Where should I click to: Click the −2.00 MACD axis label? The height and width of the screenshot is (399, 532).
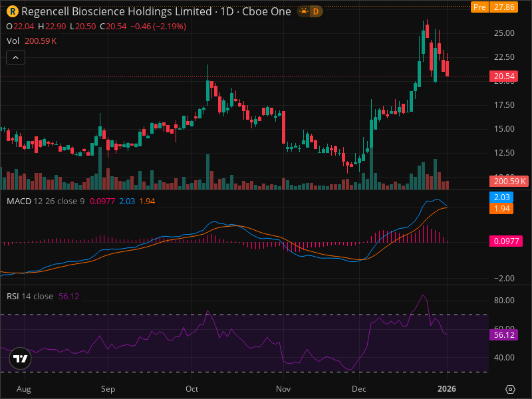pyautogui.click(x=504, y=279)
